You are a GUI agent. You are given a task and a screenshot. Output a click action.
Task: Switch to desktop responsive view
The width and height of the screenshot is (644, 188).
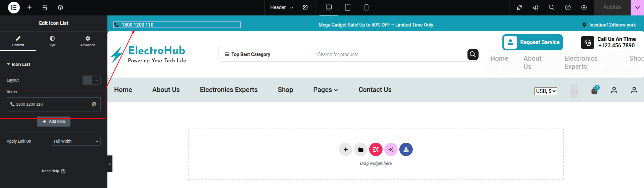pyautogui.click(x=329, y=7)
